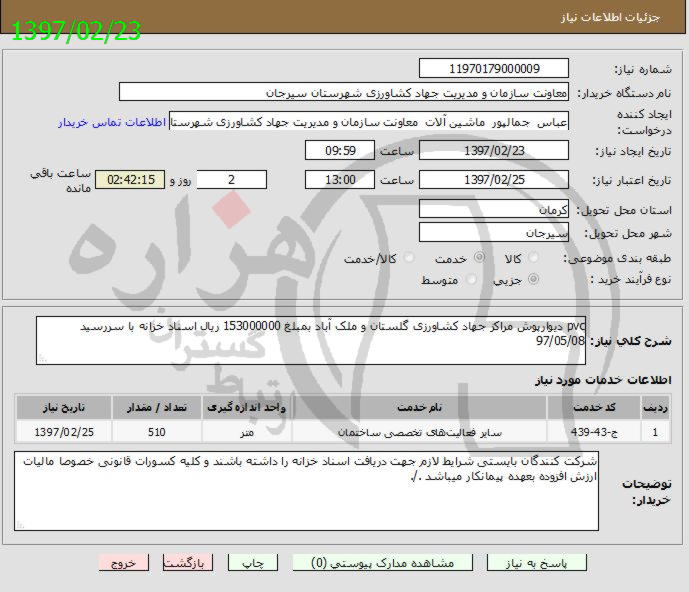Click استان محل تحویل field کرمان
This screenshot has height=592, width=689.
[494, 209]
